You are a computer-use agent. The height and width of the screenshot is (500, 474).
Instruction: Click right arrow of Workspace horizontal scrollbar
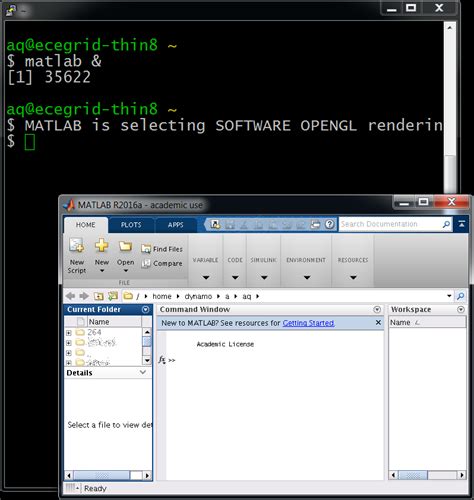pyautogui.click(x=462, y=475)
